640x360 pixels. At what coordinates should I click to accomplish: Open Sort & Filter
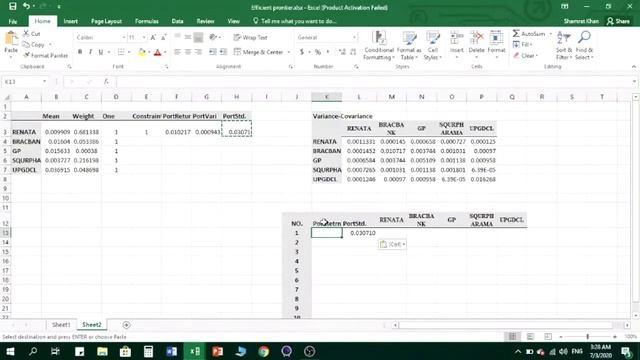(564, 45)
